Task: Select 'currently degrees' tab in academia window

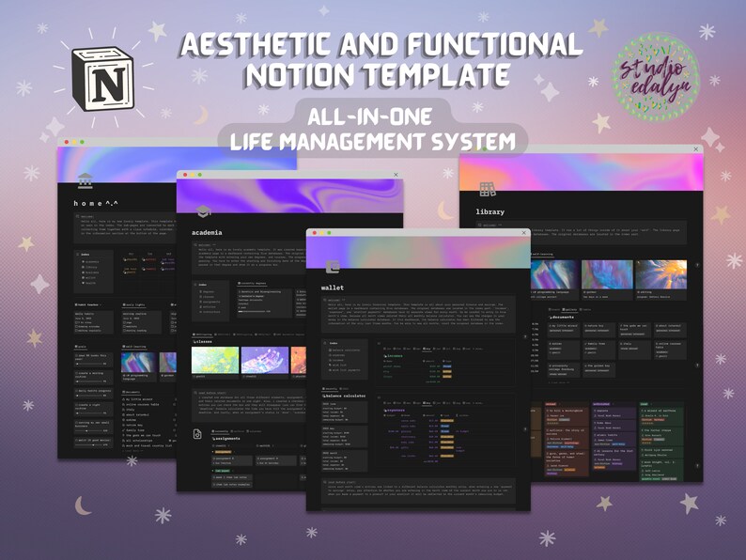Action: point(253,283)
